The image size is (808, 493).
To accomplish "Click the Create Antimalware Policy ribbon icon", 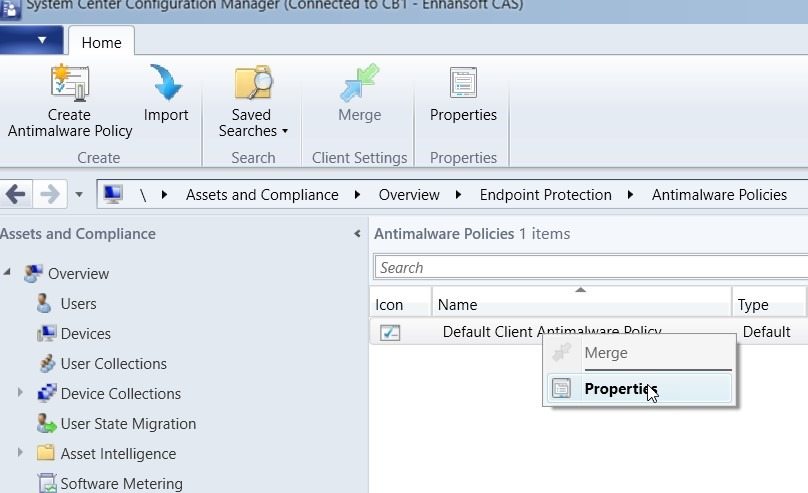I will [x=70, y=82].
